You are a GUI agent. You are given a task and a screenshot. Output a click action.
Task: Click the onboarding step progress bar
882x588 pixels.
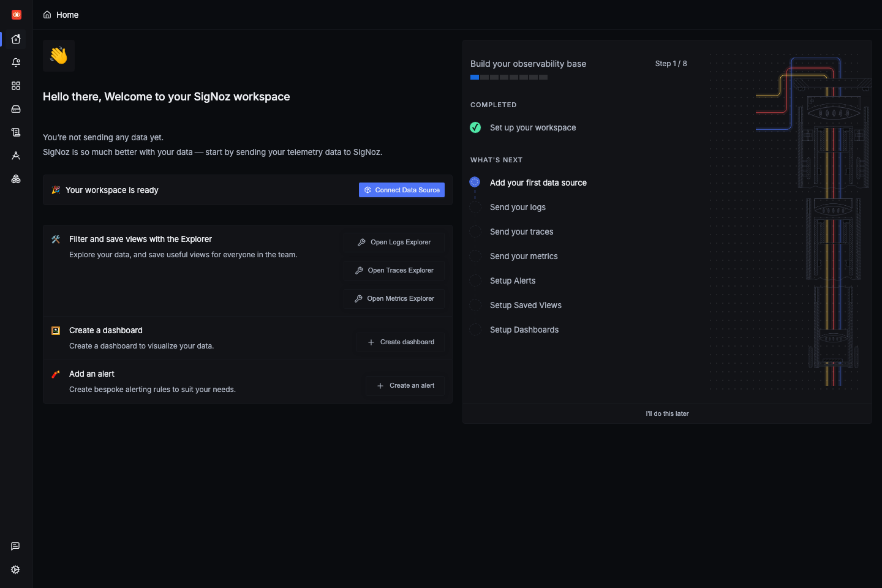click(509, 77)
